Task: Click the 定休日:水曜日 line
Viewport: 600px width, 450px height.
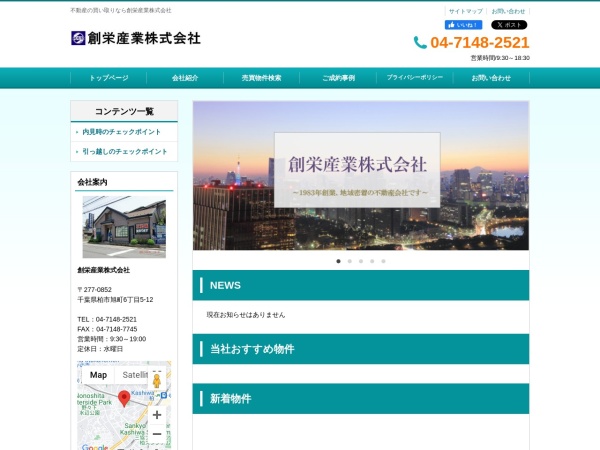Action: tap(100, 349)
